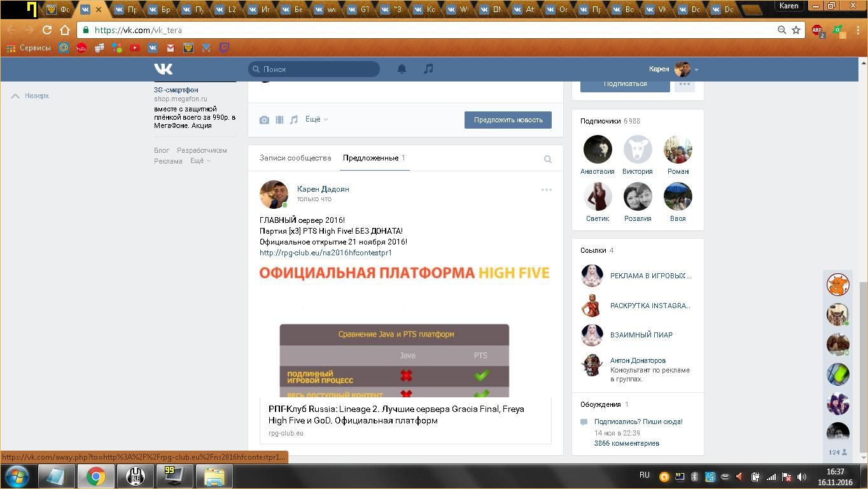Open VK notifications bell
This screenshot has width=868, height=489.
[x=402, y=69]
